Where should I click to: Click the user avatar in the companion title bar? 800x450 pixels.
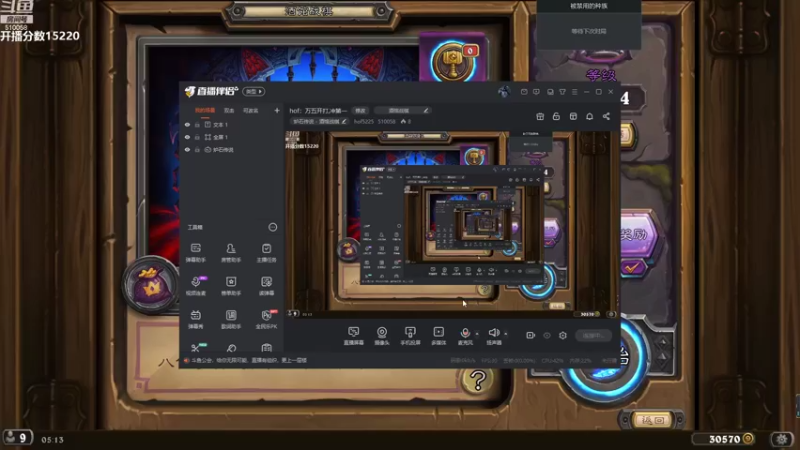[504, 92]
